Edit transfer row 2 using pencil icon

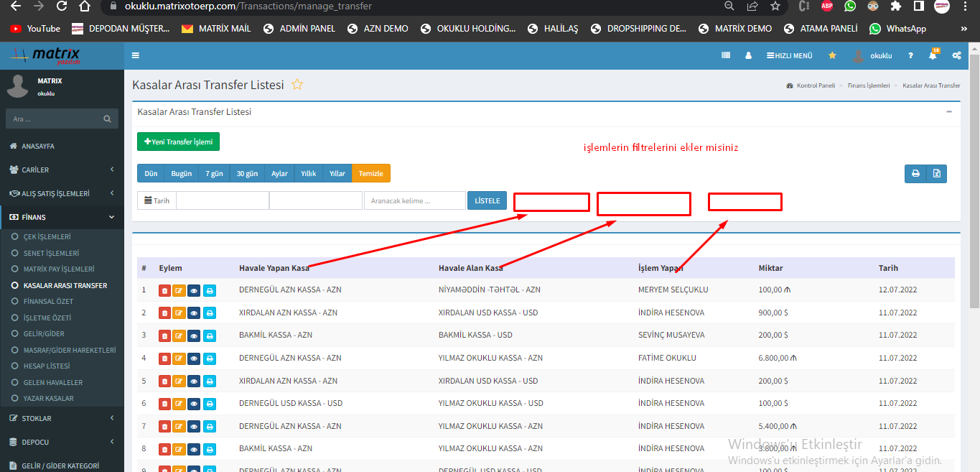click(179, 313)
